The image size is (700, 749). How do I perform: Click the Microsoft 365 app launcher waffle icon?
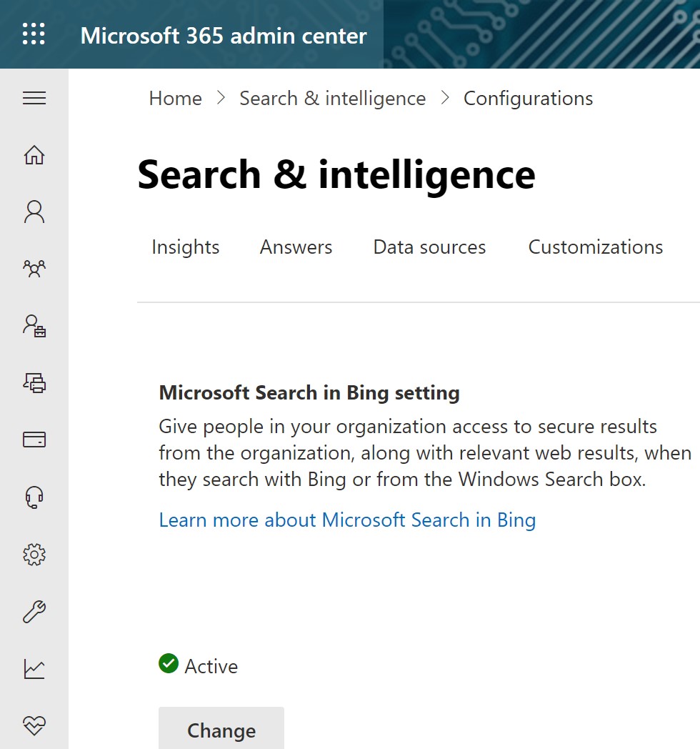tap(33, 34)
